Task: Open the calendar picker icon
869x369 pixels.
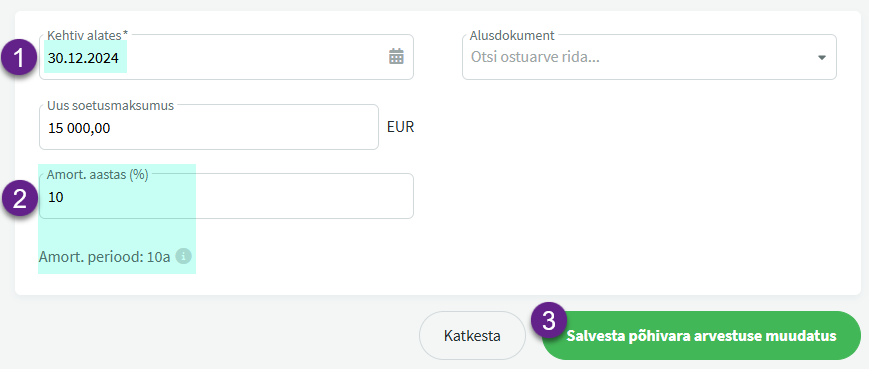Action: tap(396, 57)
